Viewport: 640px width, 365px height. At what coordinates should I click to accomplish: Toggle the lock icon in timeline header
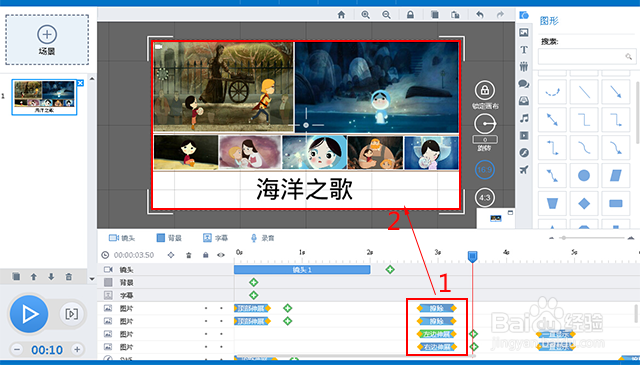pyautogui.click(x=206, y=255)
